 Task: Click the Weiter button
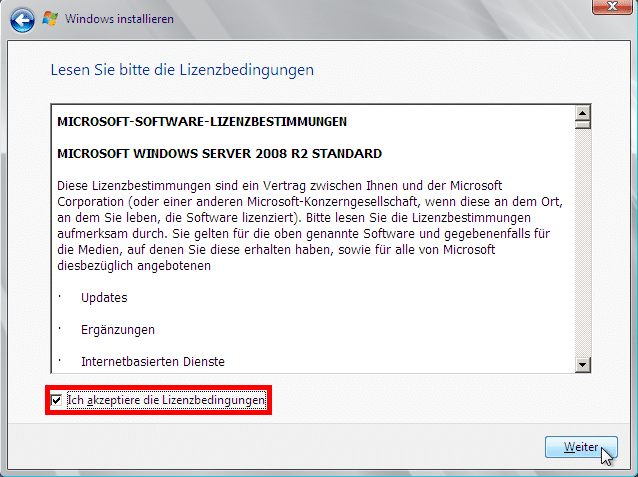pyautogui.click(x=581, y=447)
